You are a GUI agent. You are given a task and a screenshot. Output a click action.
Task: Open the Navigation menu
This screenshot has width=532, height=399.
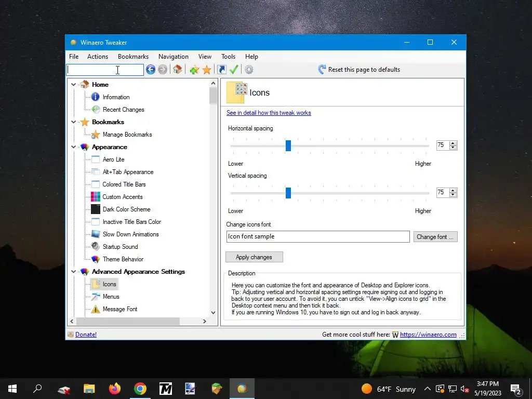coord(174,57)
